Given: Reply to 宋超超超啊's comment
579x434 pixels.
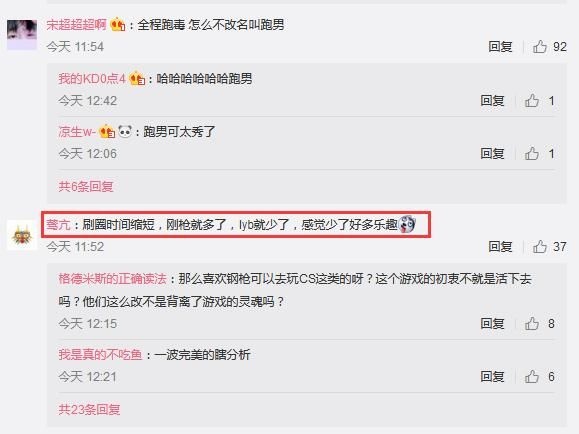Looking at the screenshot, I should click(x=500, y=47).
